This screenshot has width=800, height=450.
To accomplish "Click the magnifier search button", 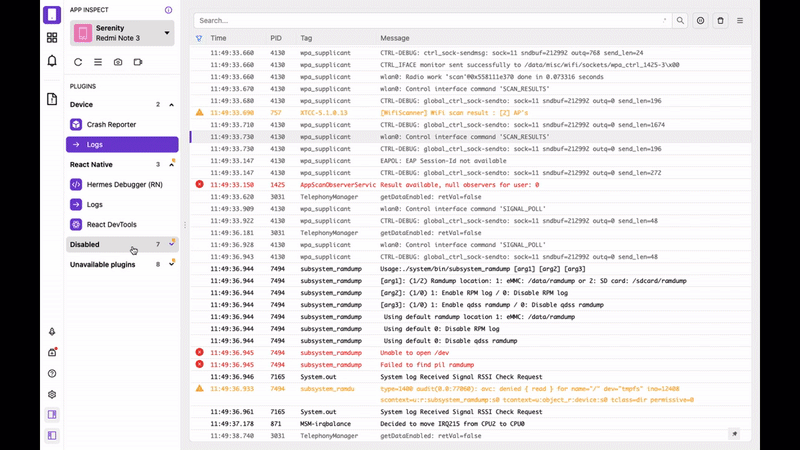I will coord(680,20).
